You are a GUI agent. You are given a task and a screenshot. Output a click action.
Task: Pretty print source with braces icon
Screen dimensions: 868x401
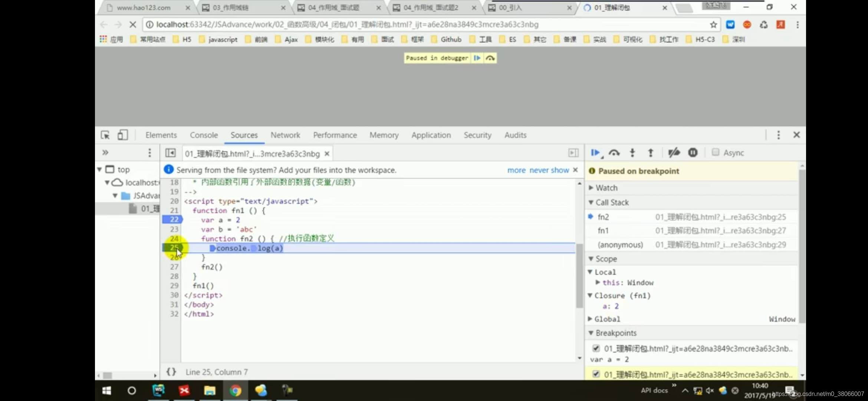(171, 372)
